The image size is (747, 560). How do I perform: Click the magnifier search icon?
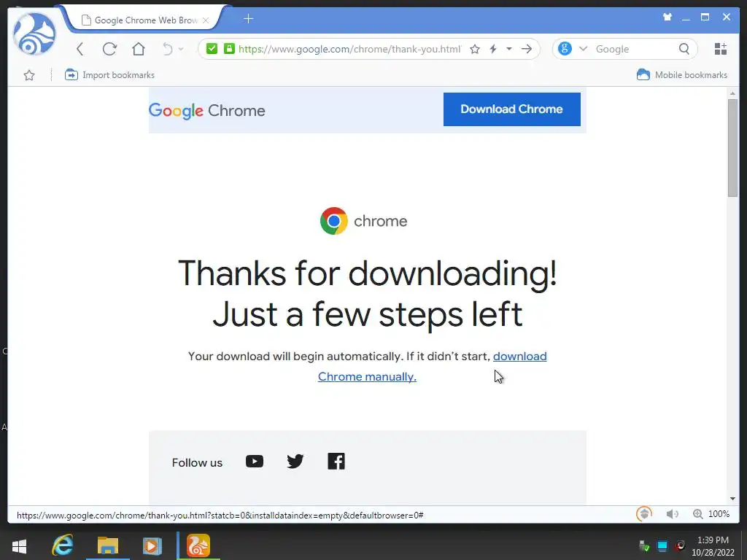tap(684, 49)
